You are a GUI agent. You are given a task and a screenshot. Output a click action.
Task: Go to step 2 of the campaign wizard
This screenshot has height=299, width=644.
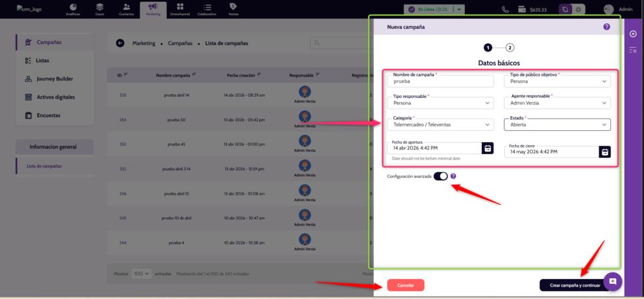[509, 47]
